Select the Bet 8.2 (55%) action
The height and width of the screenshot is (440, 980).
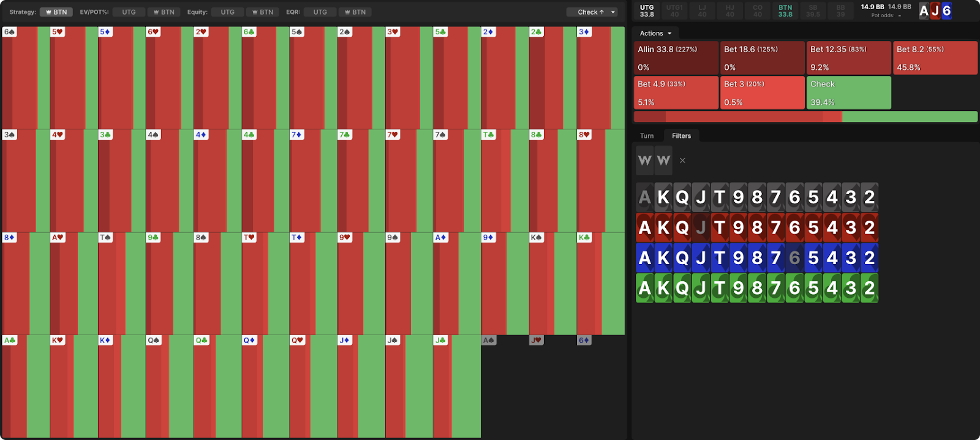point(935,58)
